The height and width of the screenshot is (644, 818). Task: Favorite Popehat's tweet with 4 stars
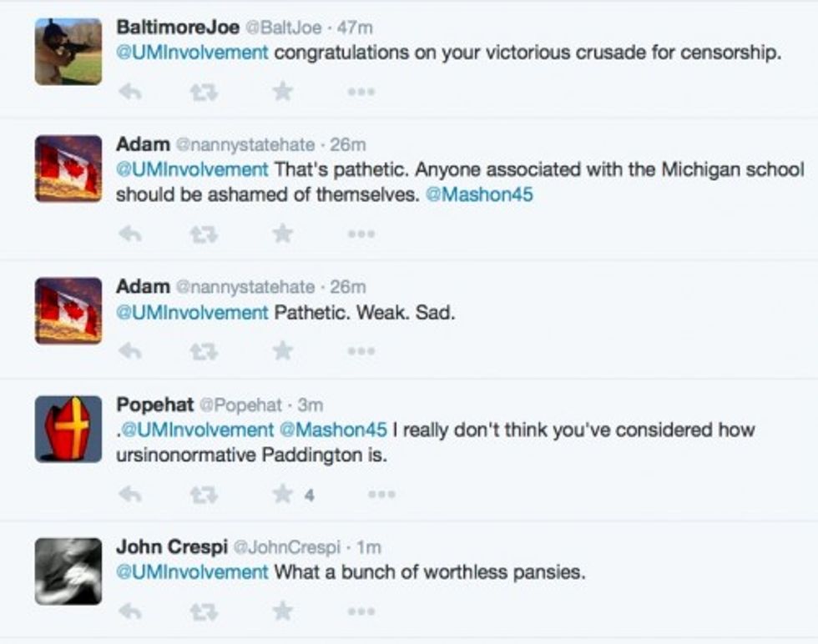point(283,495)
